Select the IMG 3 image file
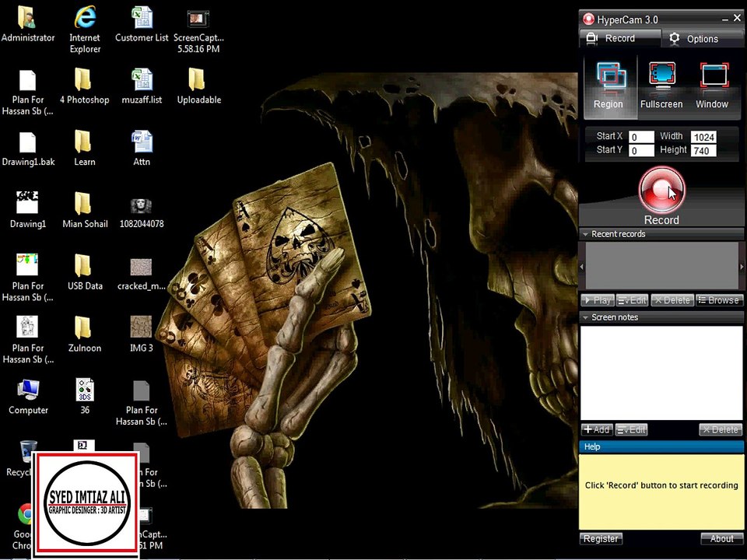The width and height of the screenshot is (747, 560). [142, 334]
